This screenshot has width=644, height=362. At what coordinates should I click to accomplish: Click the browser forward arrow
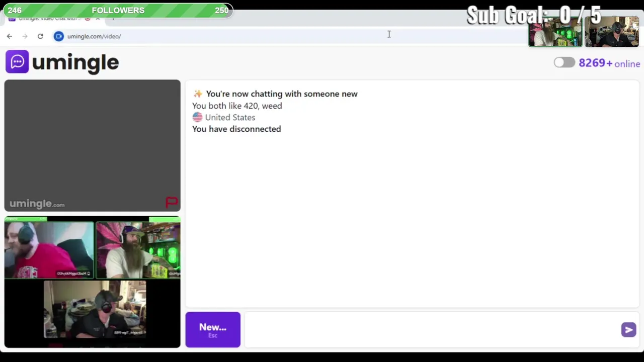pos(25,36)
